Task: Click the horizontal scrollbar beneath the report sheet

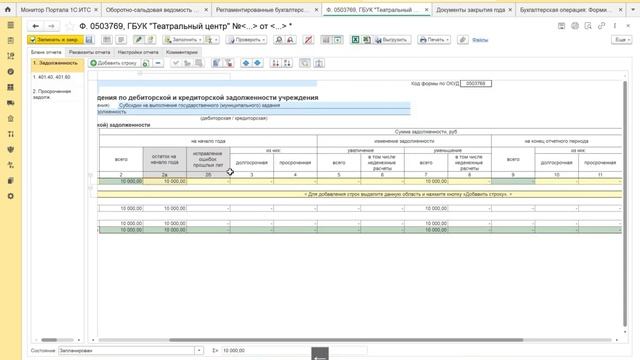Action: pyautogui.click(x=346, y=340)
